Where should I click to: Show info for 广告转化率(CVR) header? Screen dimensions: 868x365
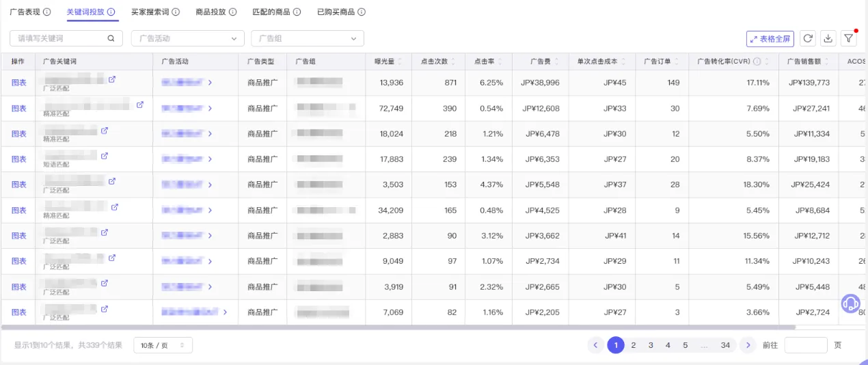click(757, 62)
